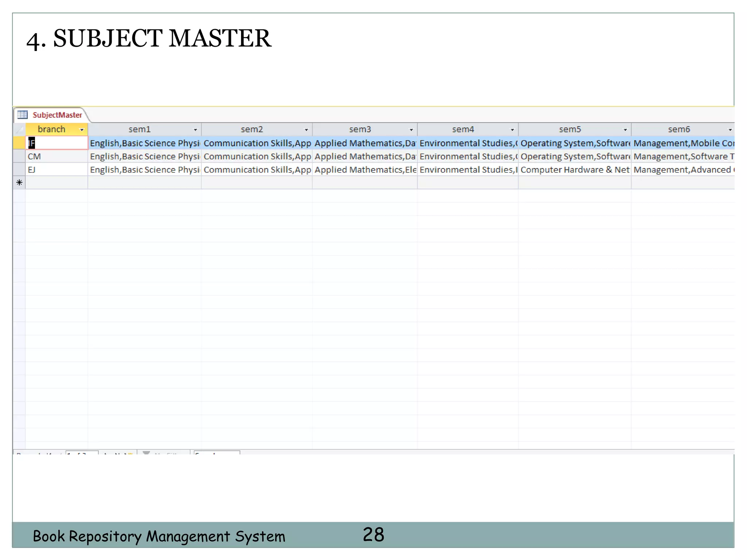Open the sem1 column dropdown arrow
The height and width of the screenshot is (560, 747).
pyautogui.click(x=196, y=130)
